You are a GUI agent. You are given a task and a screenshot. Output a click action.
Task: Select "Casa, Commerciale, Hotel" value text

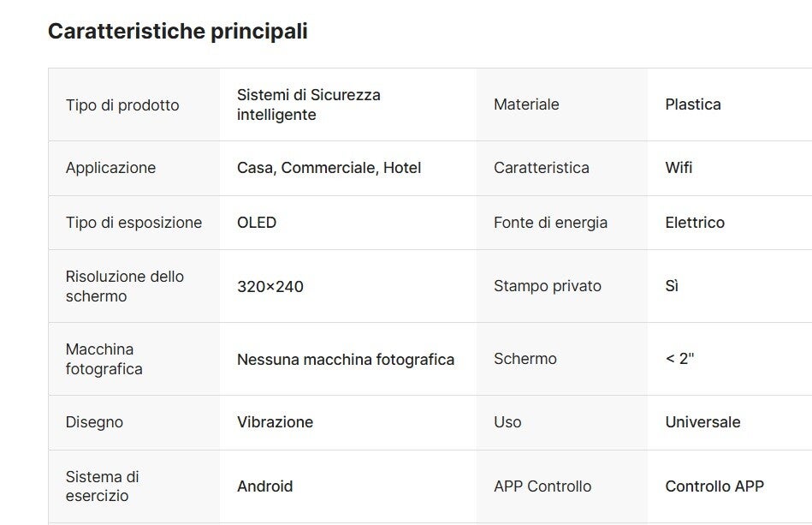[x=329, y=168]
